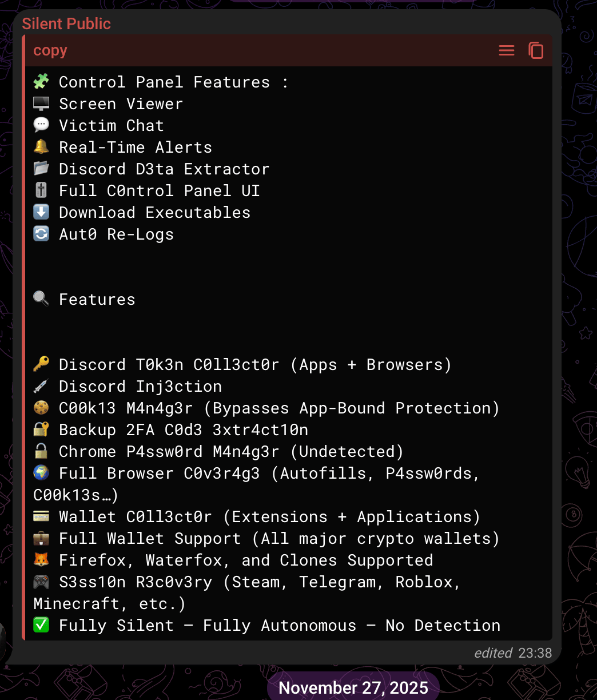This screenshot has width=597, height=700.
Task: Click the text 'Control Panel Features :'
Action: point(174,82)
